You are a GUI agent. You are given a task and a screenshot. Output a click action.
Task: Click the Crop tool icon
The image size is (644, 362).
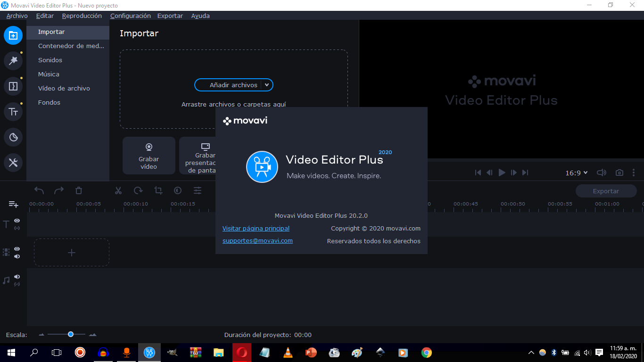click(158, 190)
